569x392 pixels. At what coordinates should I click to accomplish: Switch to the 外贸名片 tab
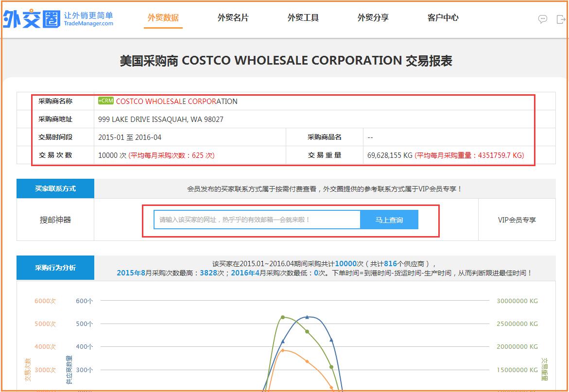(x=233, y=17)
